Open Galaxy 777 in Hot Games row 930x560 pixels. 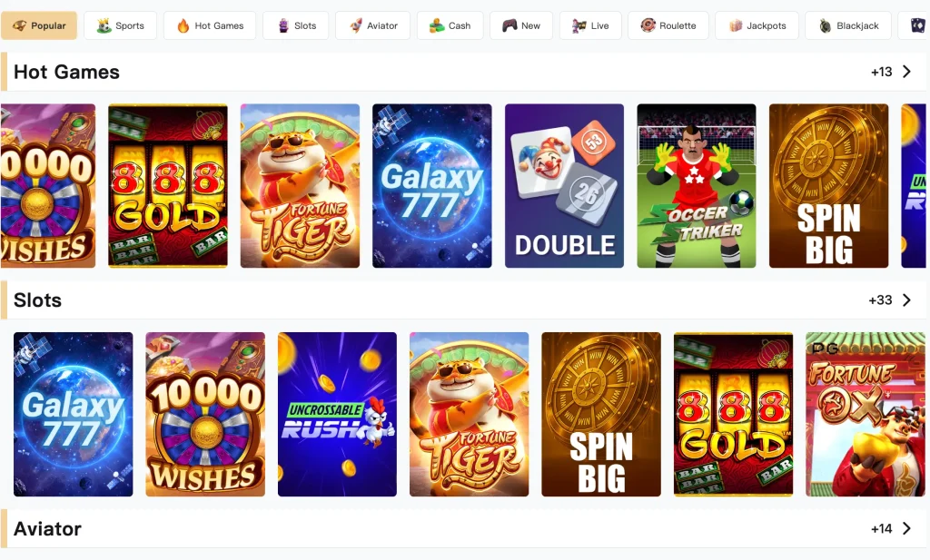[431, 185]
